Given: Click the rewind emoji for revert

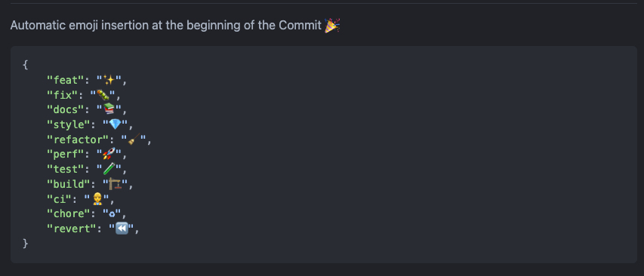Looking at the screenshot, I should (122, 228).
